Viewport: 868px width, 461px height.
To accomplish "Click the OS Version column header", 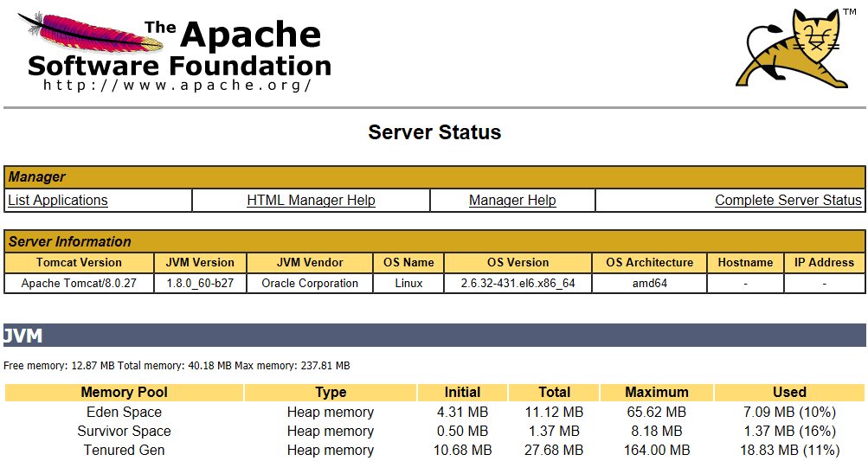I will click(x=518, y=262).
